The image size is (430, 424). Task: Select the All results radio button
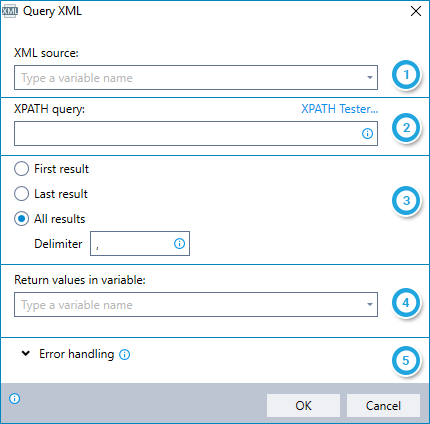[21, 219]
